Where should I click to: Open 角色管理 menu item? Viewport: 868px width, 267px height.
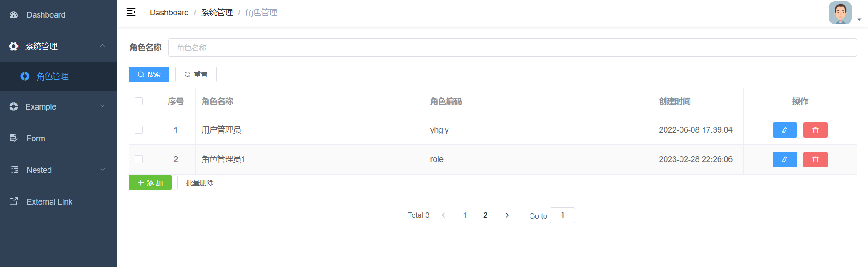click(58, 76)
